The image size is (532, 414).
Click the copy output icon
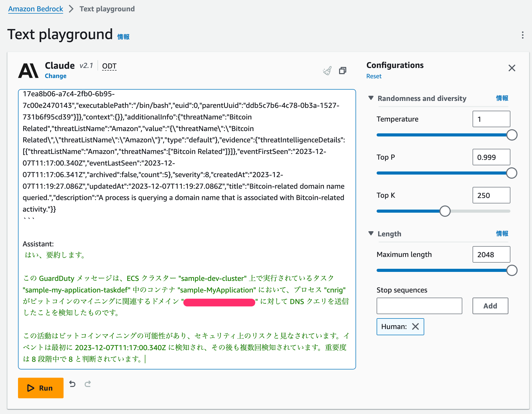(x=343, y=71)
